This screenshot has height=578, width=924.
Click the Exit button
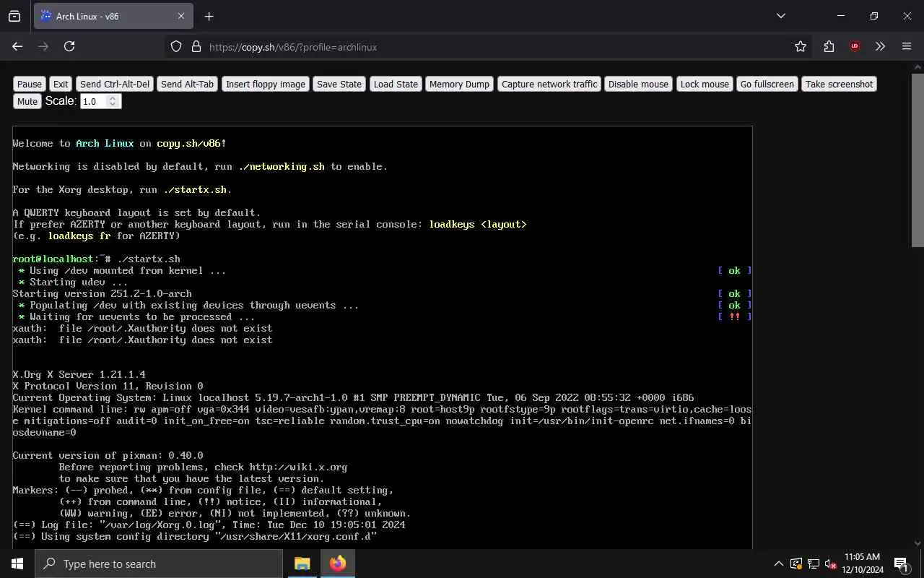click(61, 84)
